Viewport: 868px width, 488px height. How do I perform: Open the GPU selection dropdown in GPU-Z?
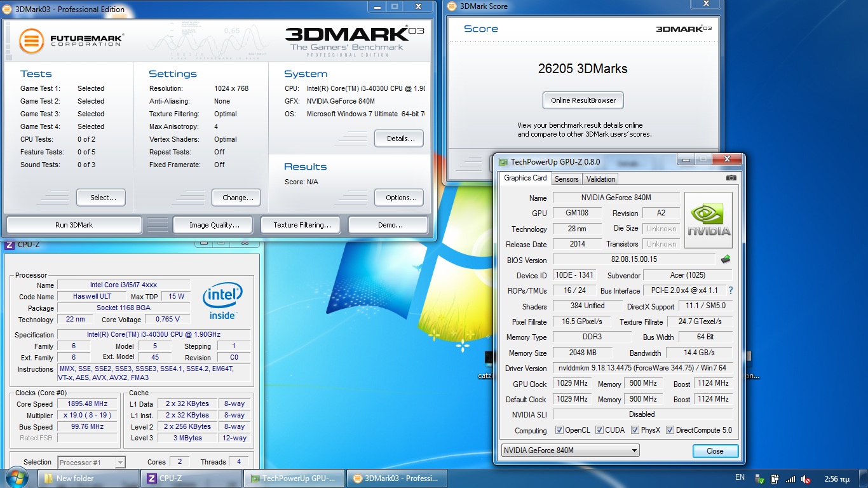(x=570, y=451)
